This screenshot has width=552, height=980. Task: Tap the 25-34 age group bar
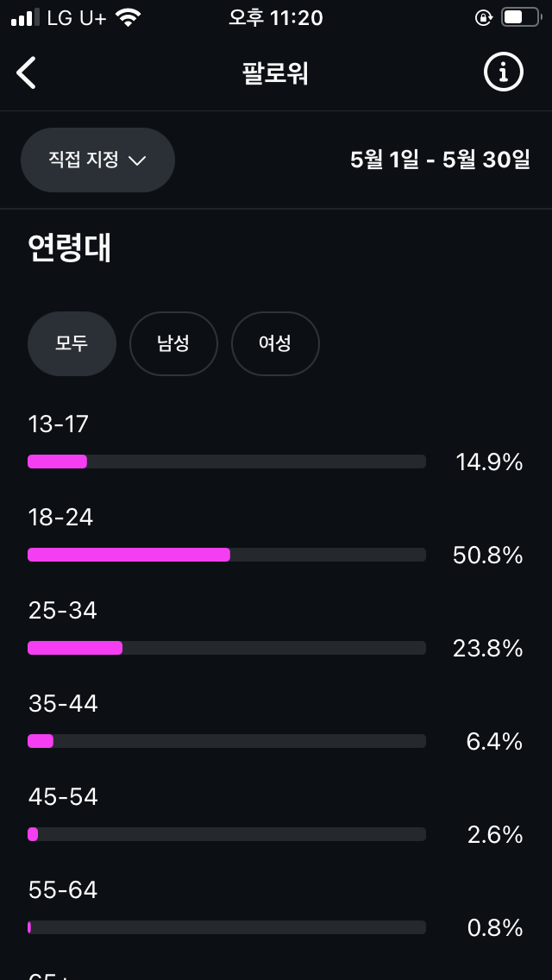coord(227,648)
